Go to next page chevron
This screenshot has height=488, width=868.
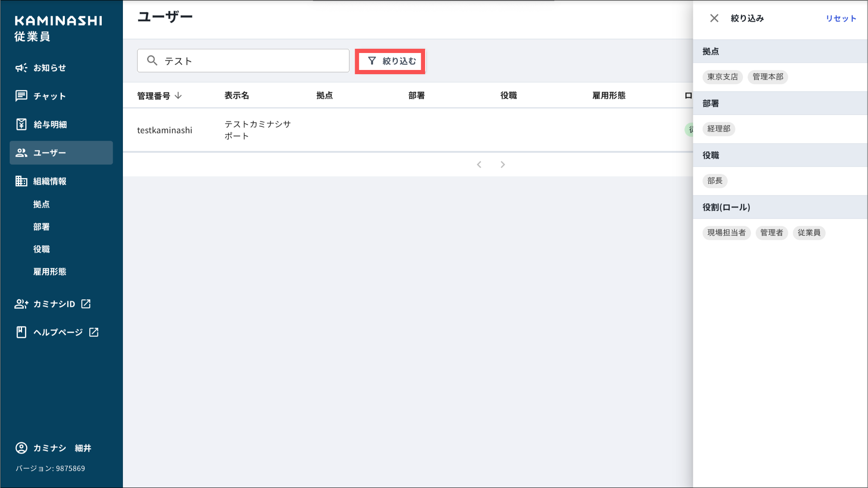pyautogui.click(x=503, y=165)
